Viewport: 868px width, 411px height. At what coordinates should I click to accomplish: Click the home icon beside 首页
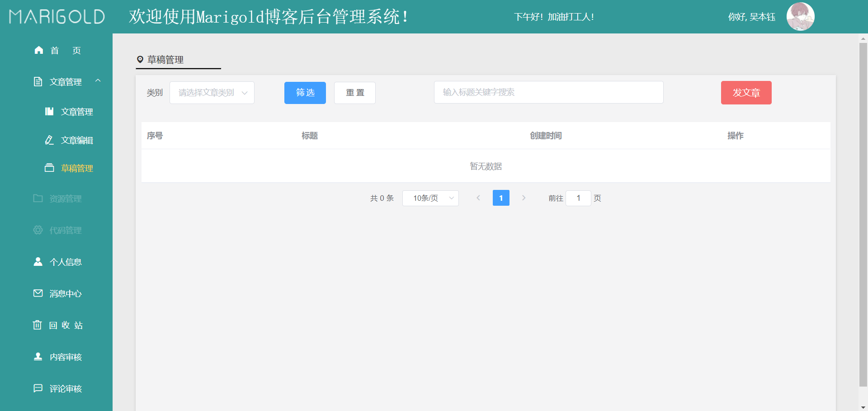pos(38,50)
